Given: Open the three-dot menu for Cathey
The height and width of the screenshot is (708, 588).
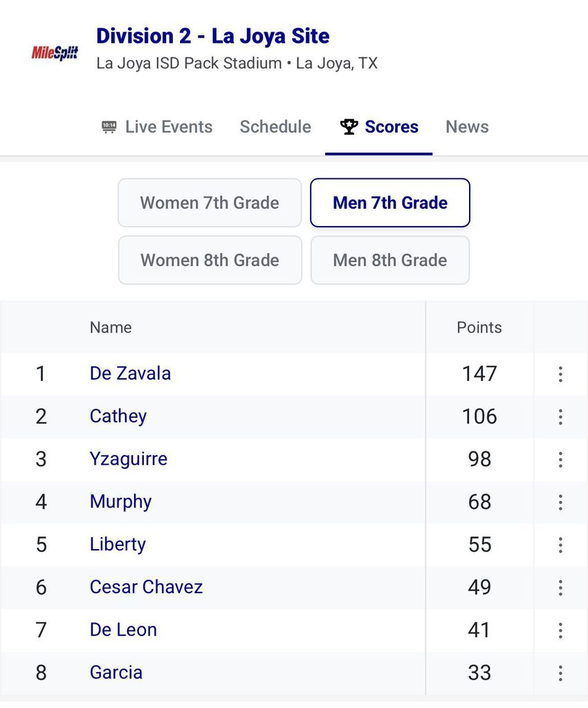Looking at the screenshot, I should (x=560, y=417).
